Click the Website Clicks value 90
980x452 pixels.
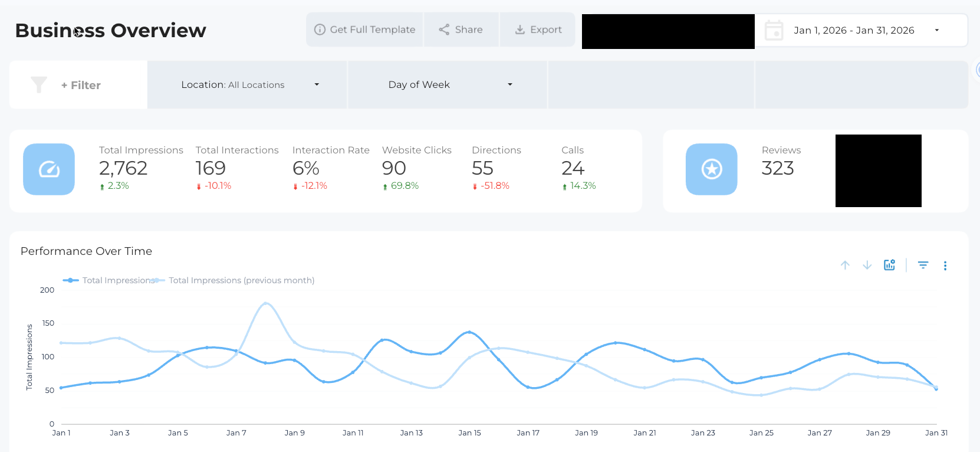coord(394,169)
